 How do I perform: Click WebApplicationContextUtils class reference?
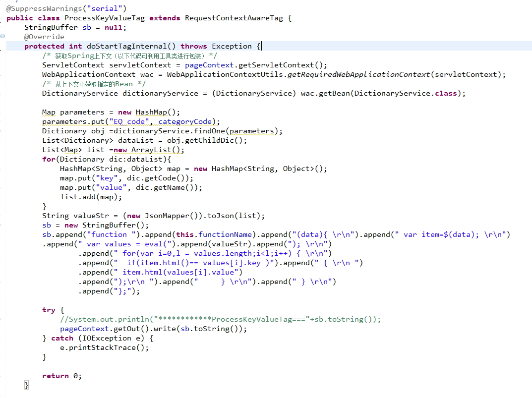225,74
